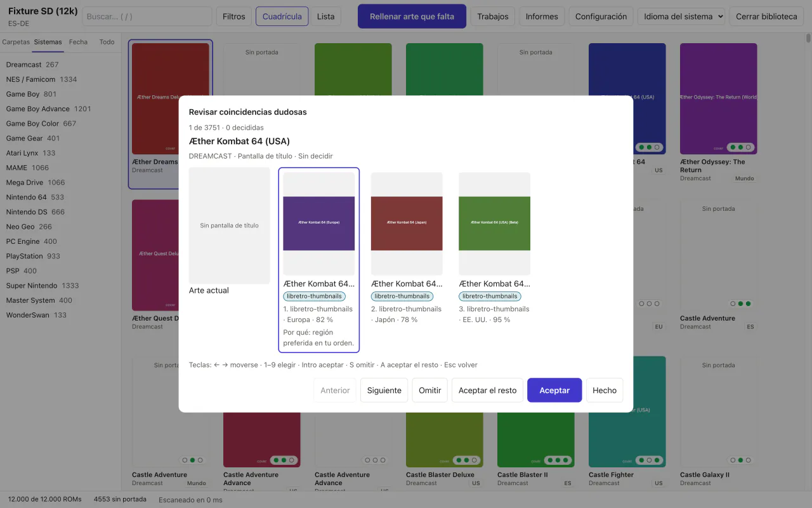Click Cerrar biblioteca button
Image resolution: width=812 pixels, height=508 pixels.
[766, 17]
